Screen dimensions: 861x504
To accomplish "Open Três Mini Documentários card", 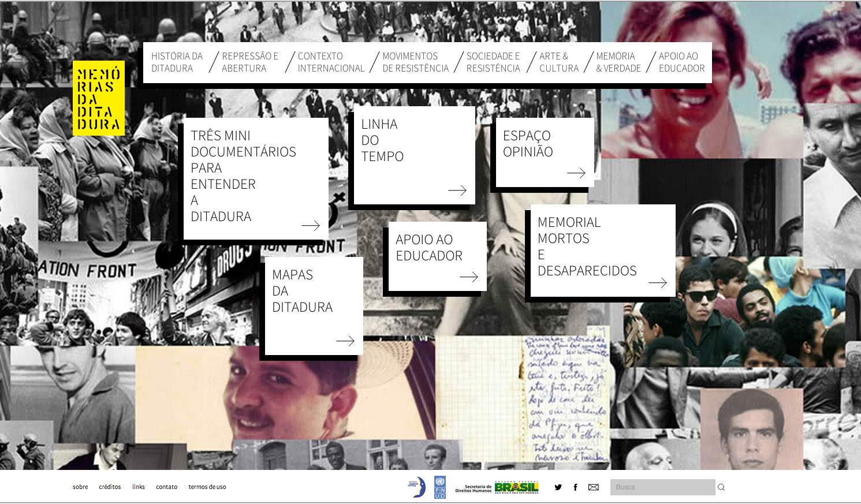I will click(x=255, y=178).
